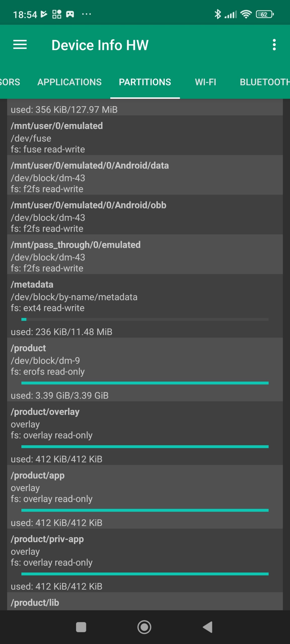Tap the /mnt/pass_through/0/emulated entry

coord(145,257)
